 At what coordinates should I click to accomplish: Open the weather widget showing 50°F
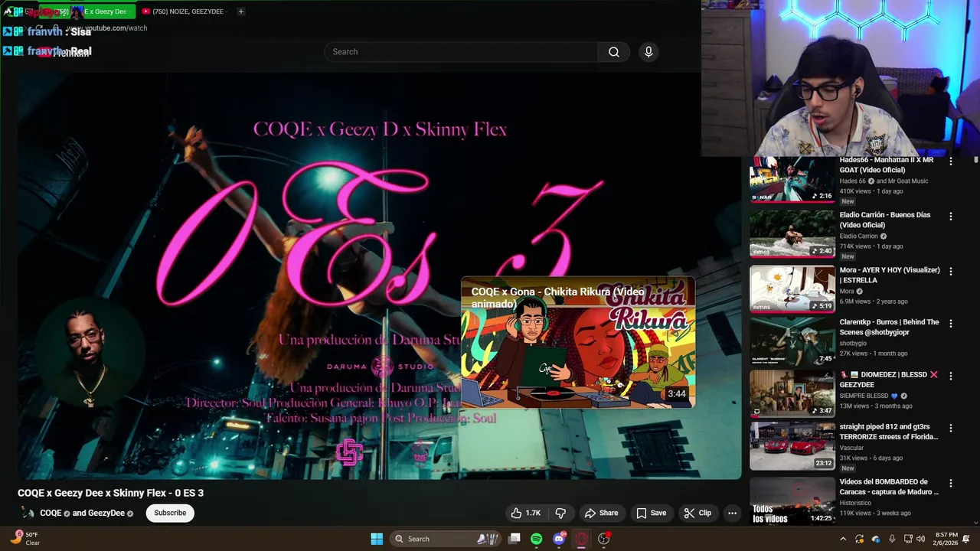point(24,539)
